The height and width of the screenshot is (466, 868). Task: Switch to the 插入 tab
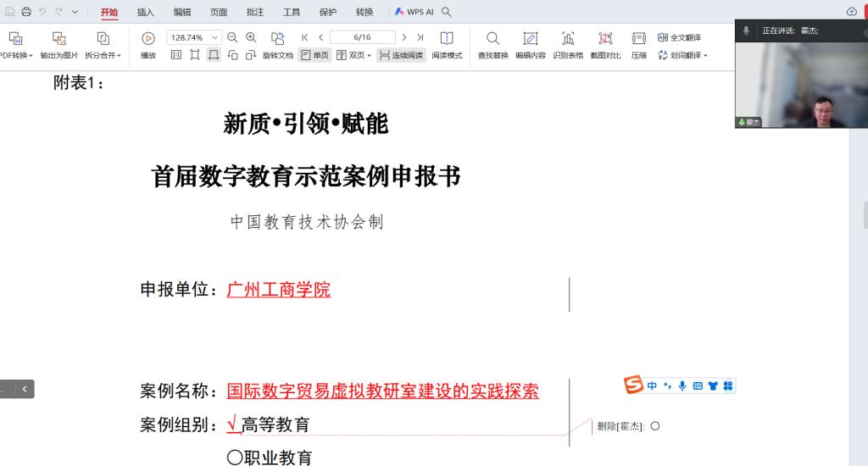(146, 12)
